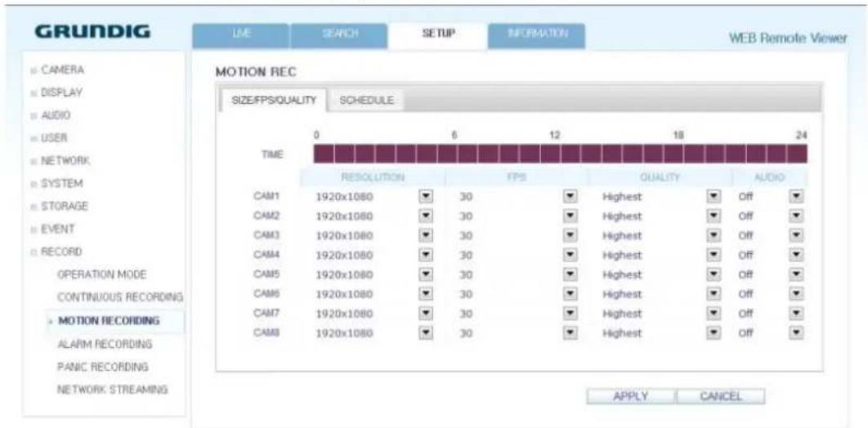Open CAM4 resolution dropdown
The height and width of the screenshot is (428, 868).
(x=427, y=255)
